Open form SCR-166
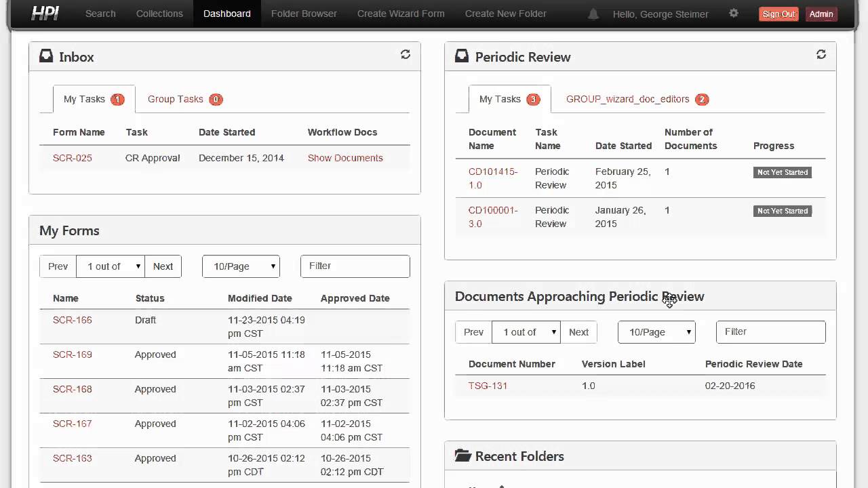This screenshot has width=868, height=488. 73,320
